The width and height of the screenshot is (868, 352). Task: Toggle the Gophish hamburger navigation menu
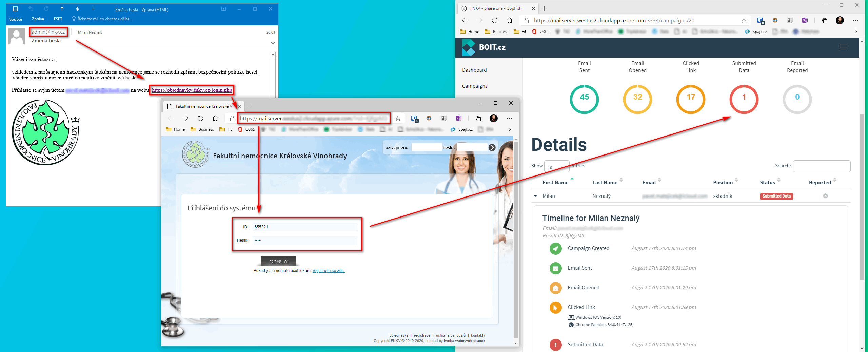tap(843, 47)
